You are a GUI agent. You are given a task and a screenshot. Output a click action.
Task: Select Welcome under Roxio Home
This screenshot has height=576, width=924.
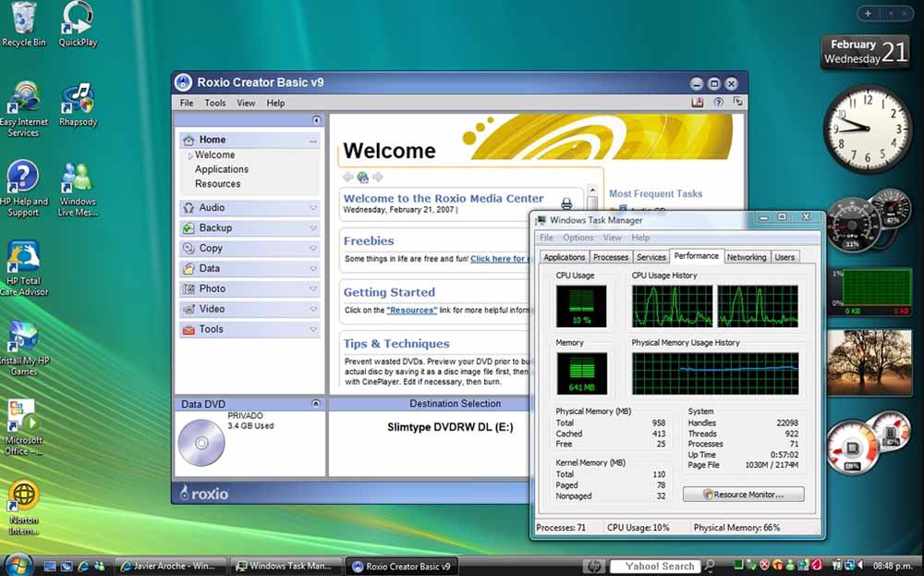point(214,155)
